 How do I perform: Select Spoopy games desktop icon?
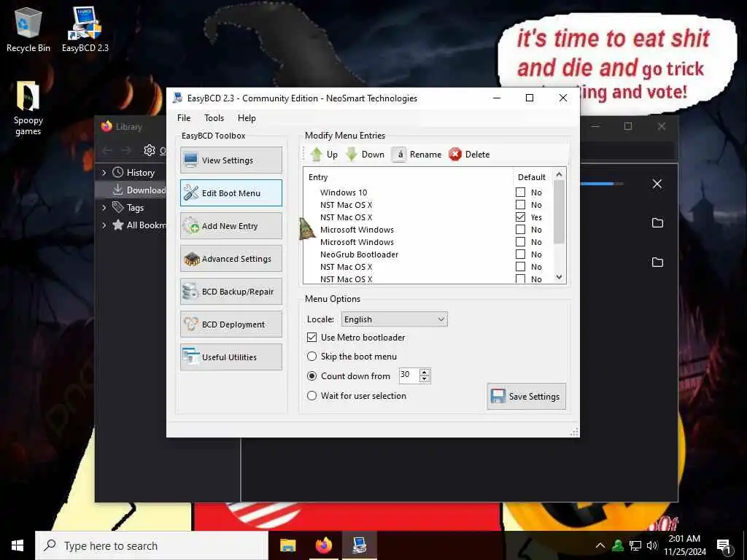point(28,109)
